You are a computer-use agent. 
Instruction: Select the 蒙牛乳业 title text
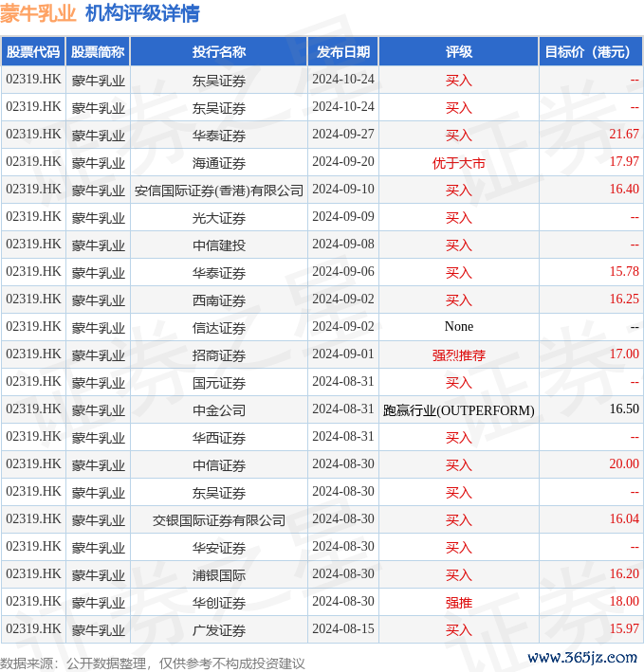[38, 13]
